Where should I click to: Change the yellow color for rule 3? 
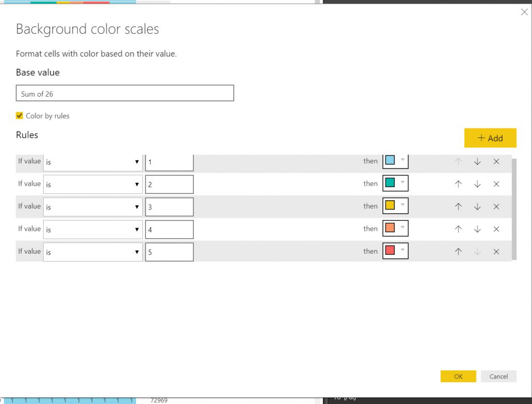point(395,206)
